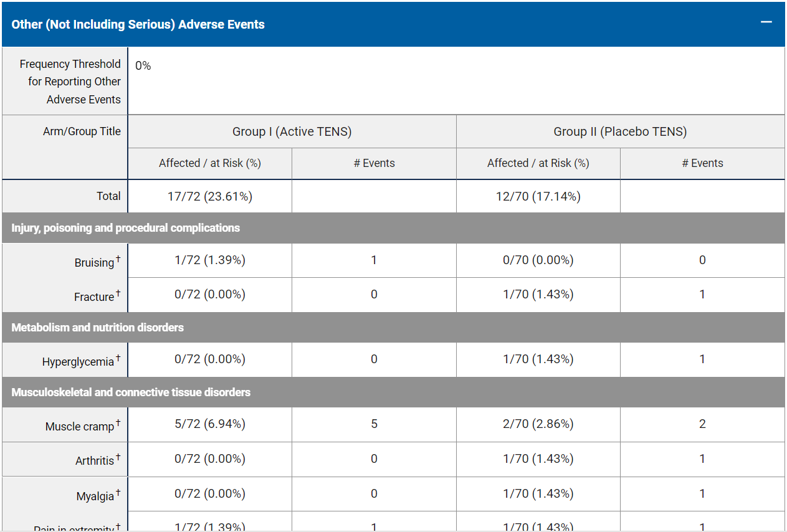This screenshot has height=532, width=787.
Task: Click the Other (Not Including Serious) Adverse Events title
Action: pyautogui.click(x=138, y=24)
